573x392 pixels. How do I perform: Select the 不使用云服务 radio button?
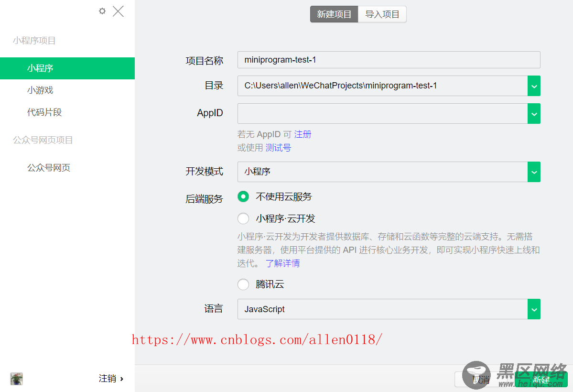[243, 197]
